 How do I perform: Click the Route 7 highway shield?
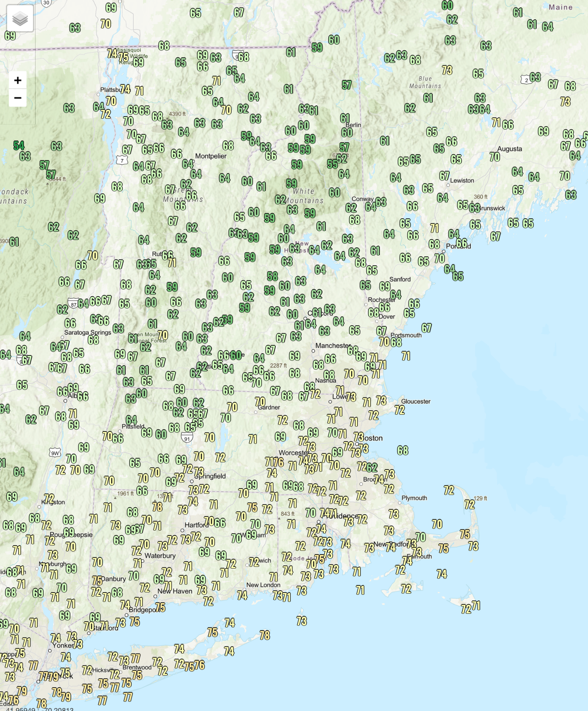point(122,160)
